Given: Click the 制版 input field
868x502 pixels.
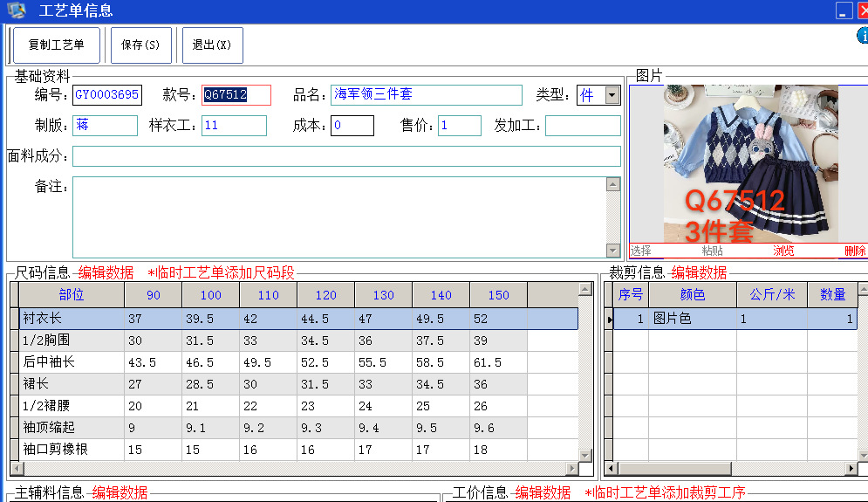Looking at the screenshot, I should click(x=106, y=125).
